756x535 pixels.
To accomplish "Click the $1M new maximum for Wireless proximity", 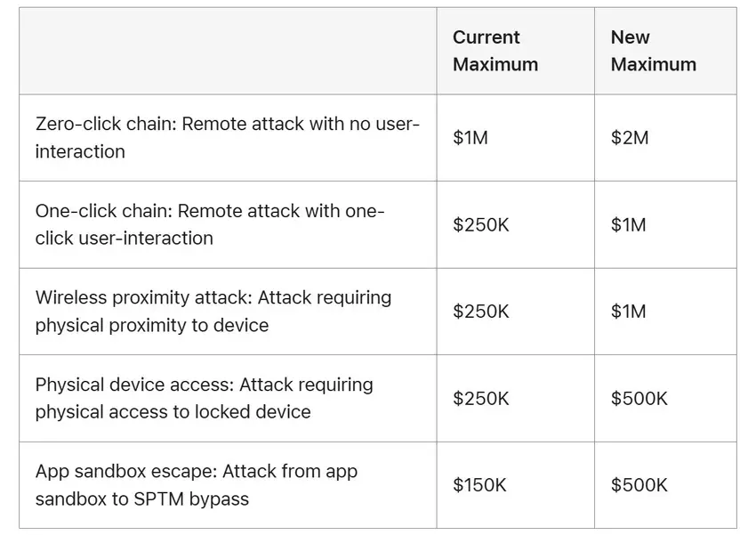I will pos(628,312).
